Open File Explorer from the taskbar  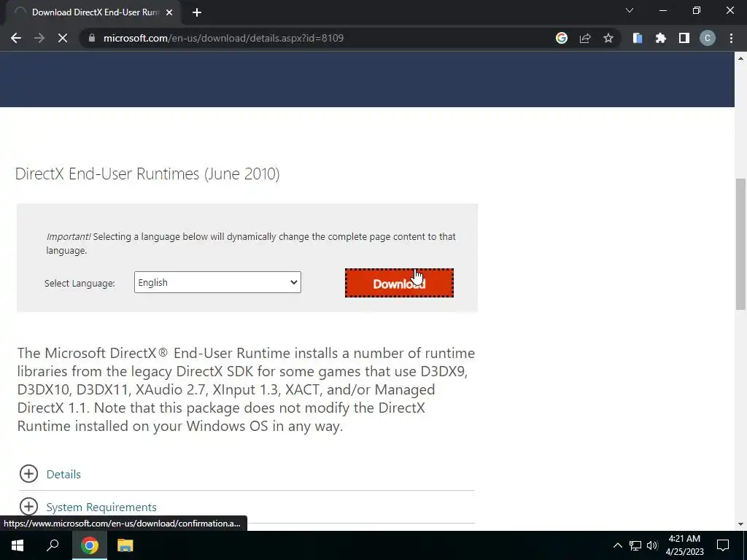coord(125,545)
